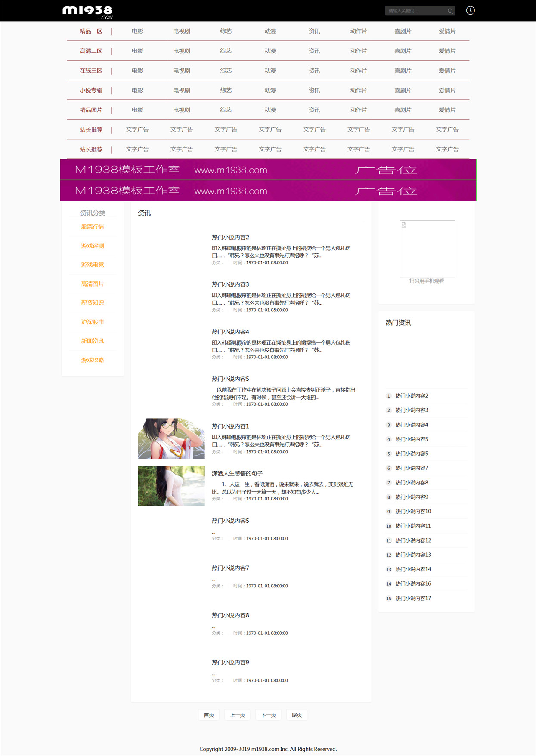This screenshot has width=536, height=756.
Task: Open 游戏攻略 category in sidebar
Action: (93, 360)
